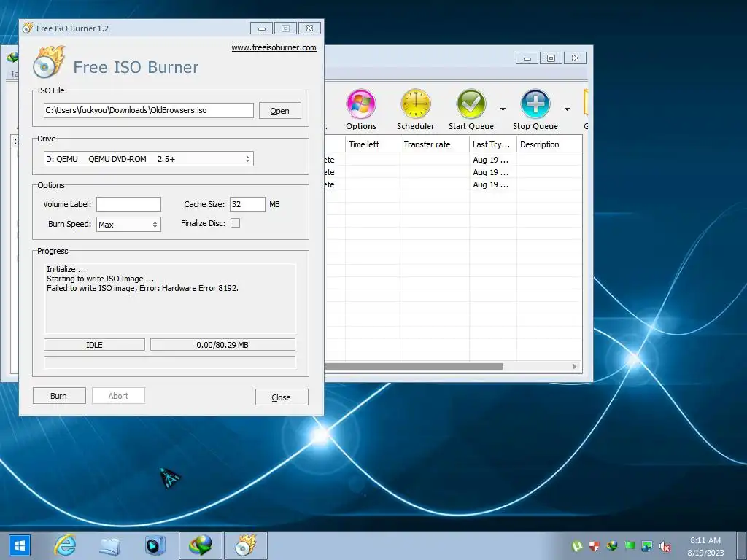The height and width of the screenshot is (560, 747).
Task: Click the Burn button
Action: coord(59,396)
